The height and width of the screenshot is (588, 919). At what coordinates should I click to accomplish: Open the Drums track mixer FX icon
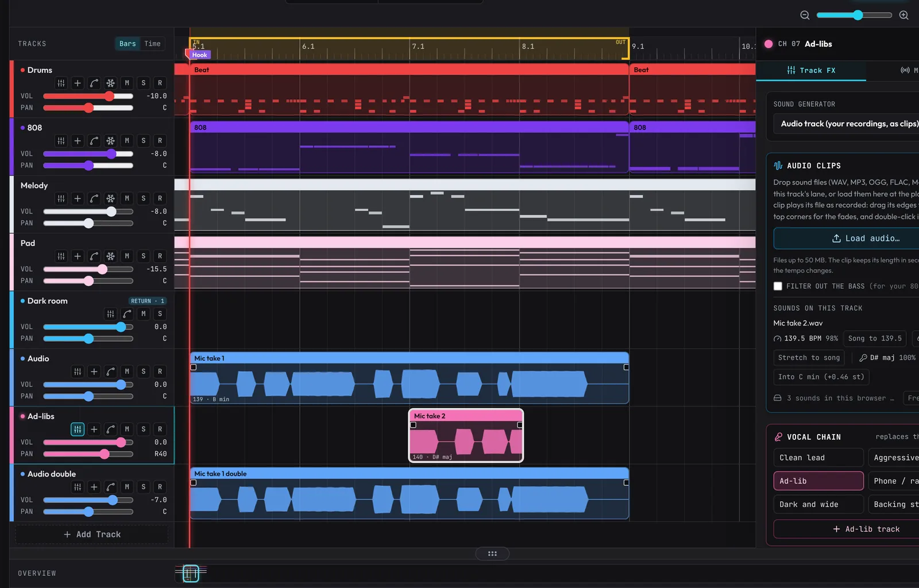61,83
